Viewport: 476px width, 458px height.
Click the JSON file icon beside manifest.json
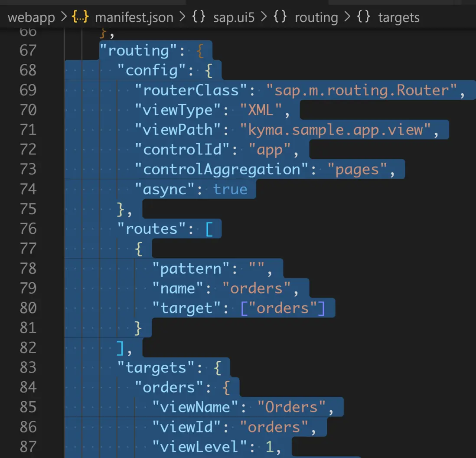[x=80, y=17]
